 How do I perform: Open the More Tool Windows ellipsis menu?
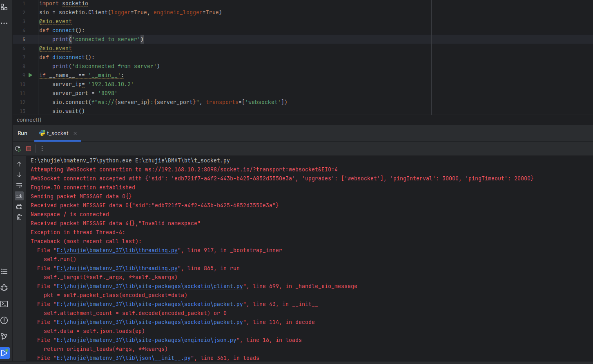[5, 23]
